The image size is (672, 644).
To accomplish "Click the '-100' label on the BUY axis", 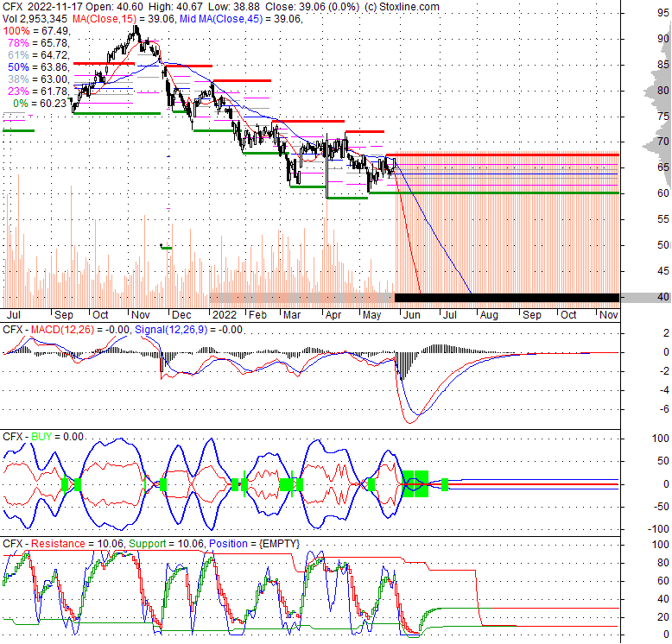I will click(658, 529).
